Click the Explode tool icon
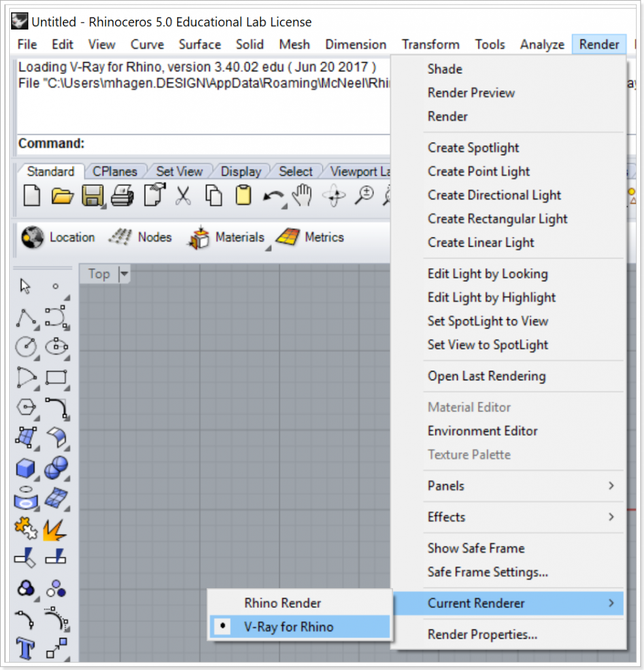Image resolution: width=644 pixels, height=670 pixels. 55,530
